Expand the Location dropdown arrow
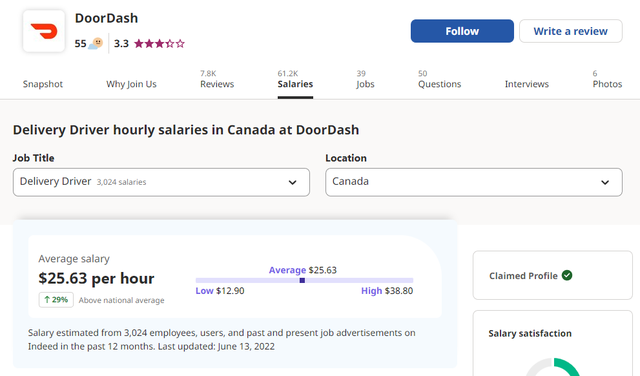Image resolution: width=640 pixels, height=376 pixels. tap(605, 182)
